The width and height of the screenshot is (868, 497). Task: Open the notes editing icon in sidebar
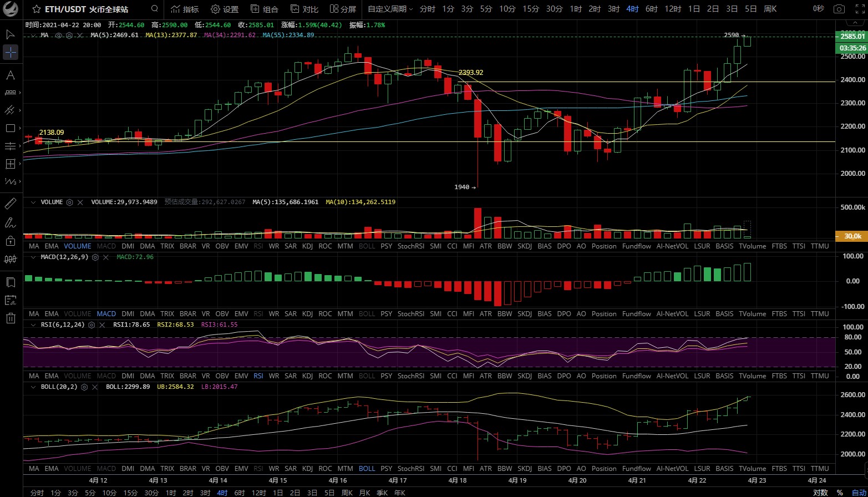click(x=11, y=300)
